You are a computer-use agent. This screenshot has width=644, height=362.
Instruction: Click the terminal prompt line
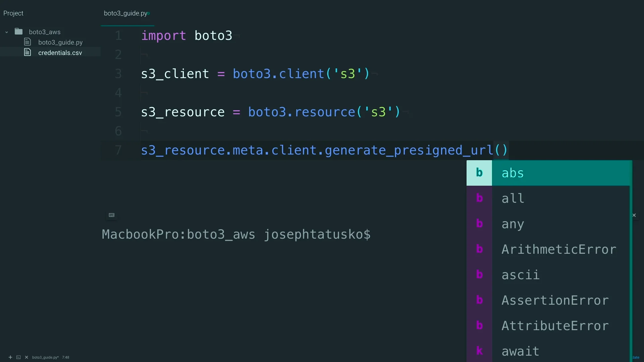coord(236,234)
